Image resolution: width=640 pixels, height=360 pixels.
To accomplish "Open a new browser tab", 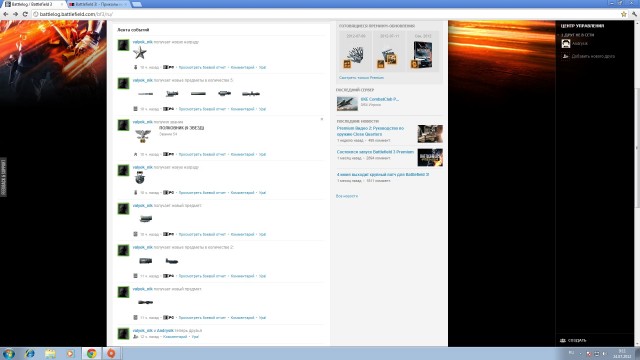I will pyautogui.click(x=137, y=4).
